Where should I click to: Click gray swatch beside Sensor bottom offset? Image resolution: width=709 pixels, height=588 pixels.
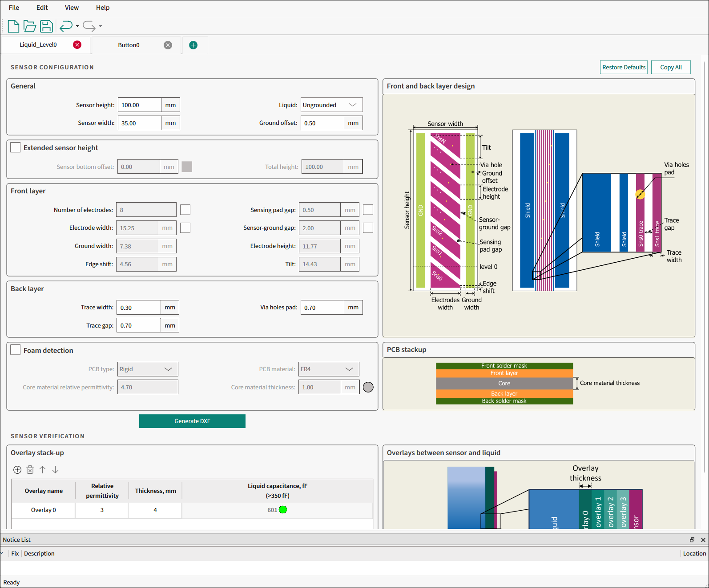(187, 167)
